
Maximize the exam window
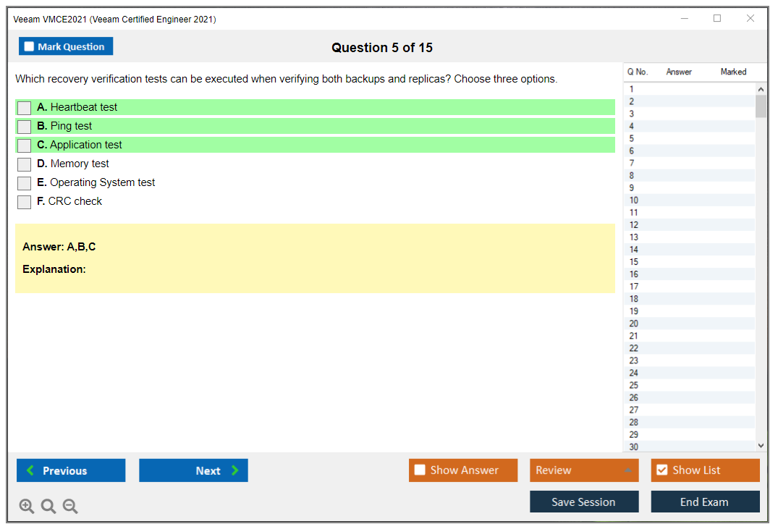pos(717,19)
